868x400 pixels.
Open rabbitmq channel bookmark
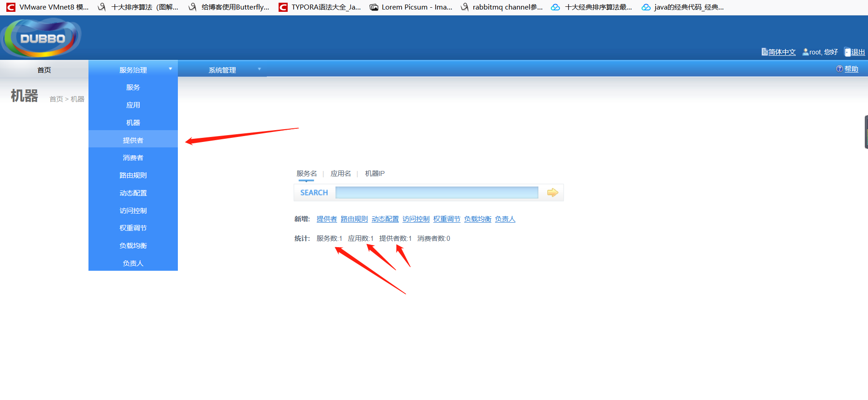coord(502,7)
